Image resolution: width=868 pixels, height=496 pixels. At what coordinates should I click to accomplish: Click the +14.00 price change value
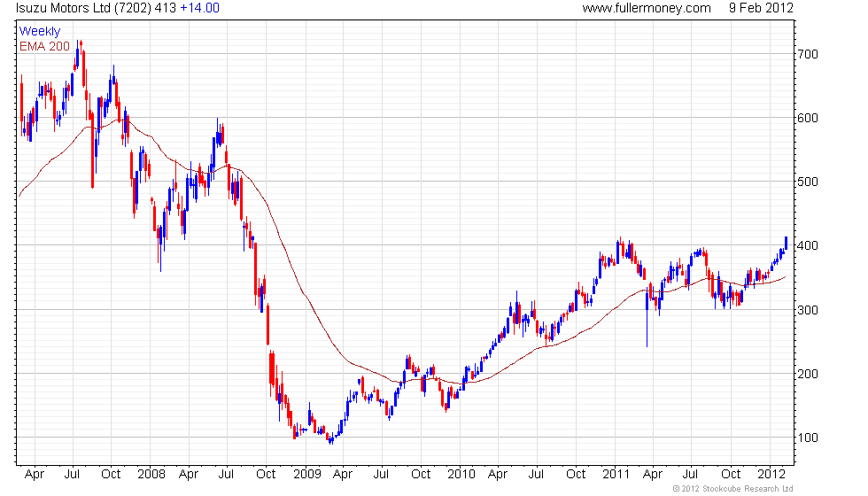[x=200, y=8]
